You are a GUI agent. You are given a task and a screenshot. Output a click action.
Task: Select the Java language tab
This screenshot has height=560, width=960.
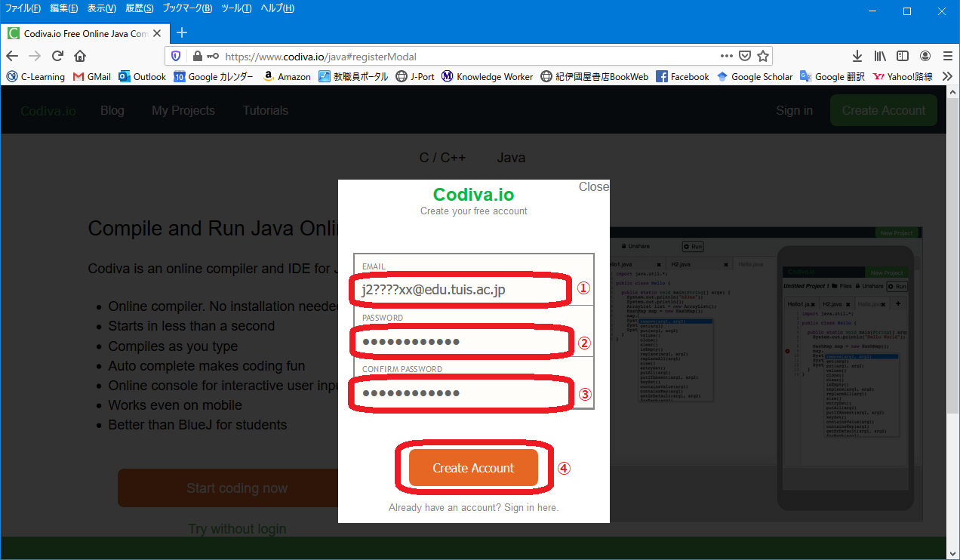coord(511,158)
